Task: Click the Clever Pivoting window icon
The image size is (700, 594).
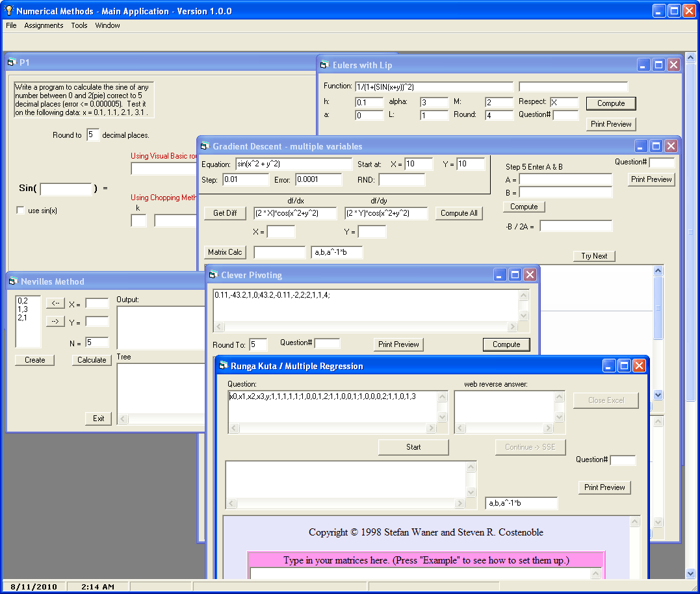Action: (x=213, y=275)
